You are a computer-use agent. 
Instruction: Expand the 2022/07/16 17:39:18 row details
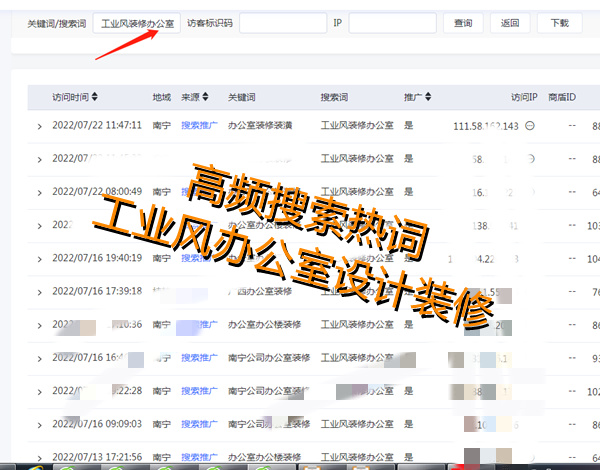40,291
